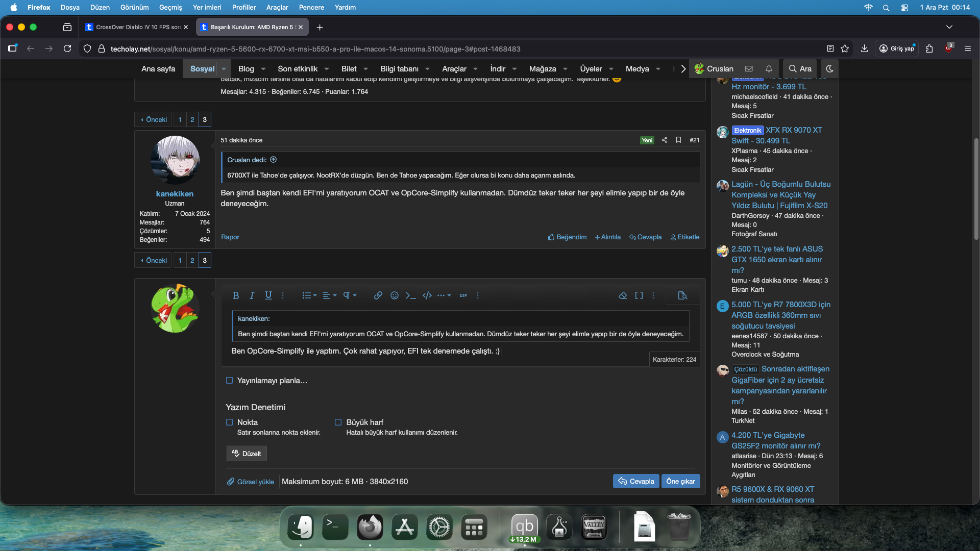Open macOS Control Center icon
This screenshot has height=551, width=980.
coord(904,7)
